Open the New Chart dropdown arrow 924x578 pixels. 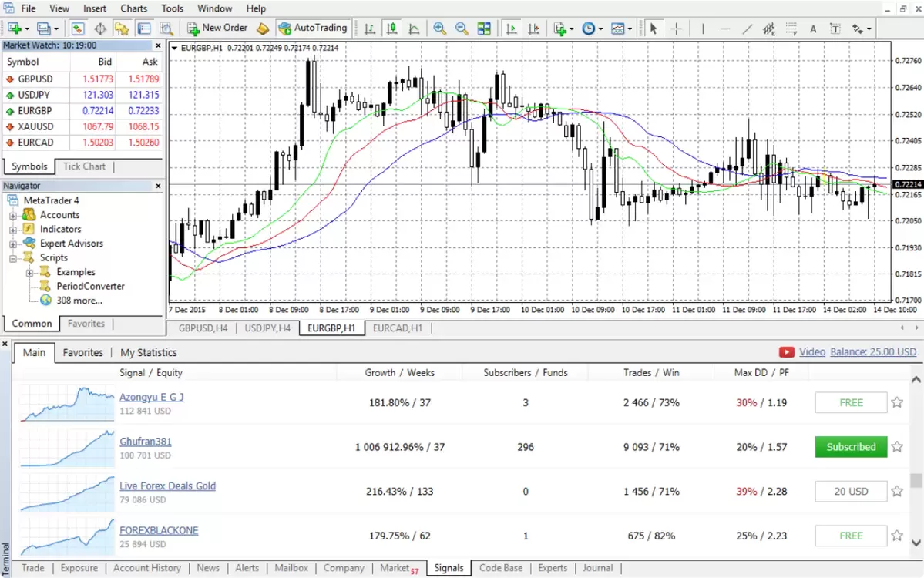pyautogui.click(x=26, y=29)
